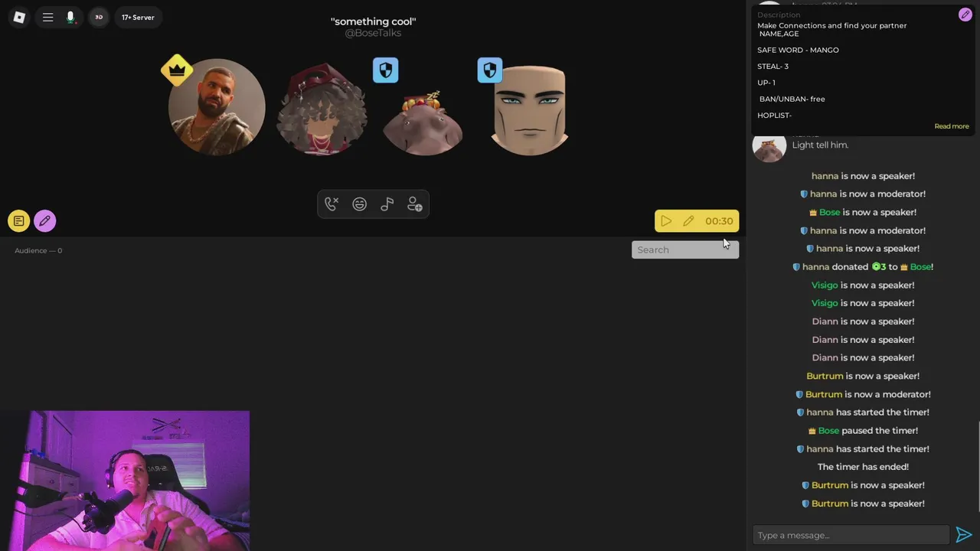The width and height of the screenshot is (980, 551).
Task: Click the 'Light tell him.' chat message
Action: coord(820,145)
